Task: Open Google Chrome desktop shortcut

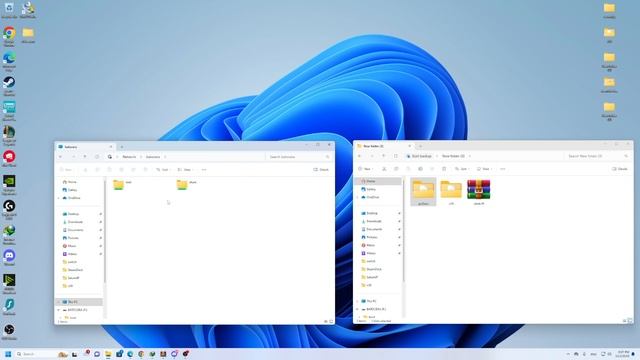Action: (9, 36)
